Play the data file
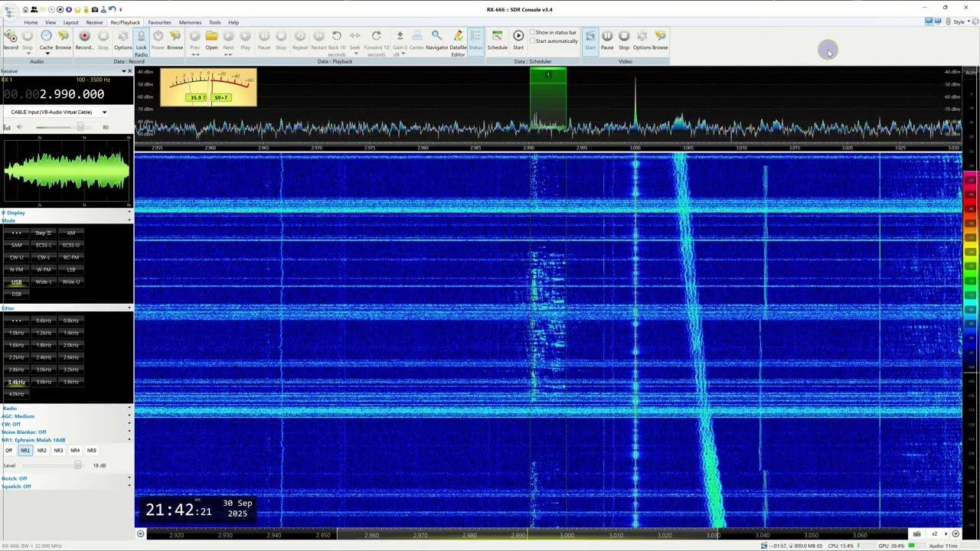This screenshot has width=980, height=551. coord(245,40)
